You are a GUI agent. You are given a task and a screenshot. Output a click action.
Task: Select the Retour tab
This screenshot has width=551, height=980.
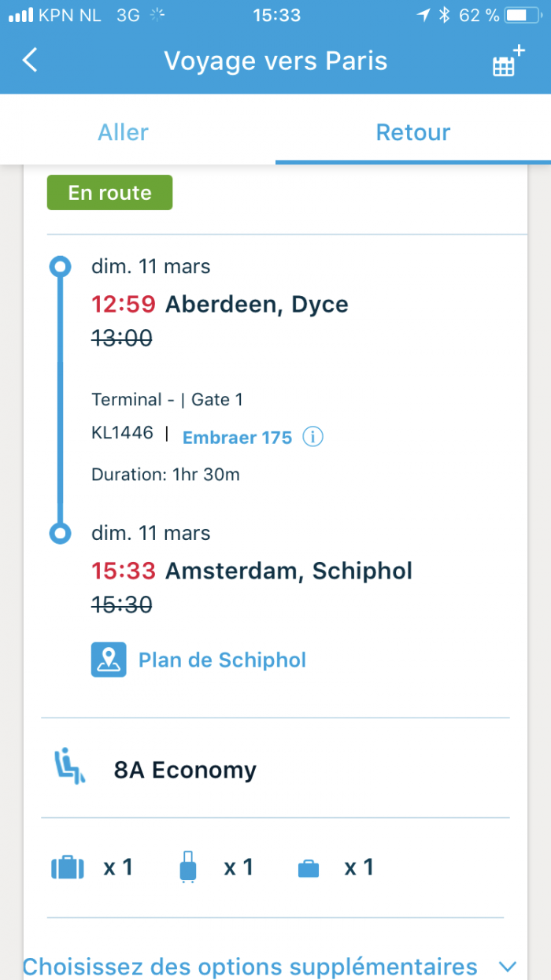412,132
